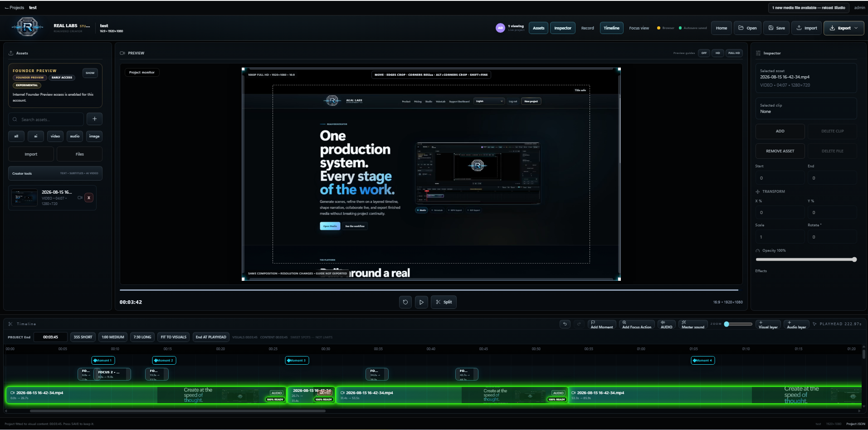Set preview guides to FULL HD

(734, 53)
